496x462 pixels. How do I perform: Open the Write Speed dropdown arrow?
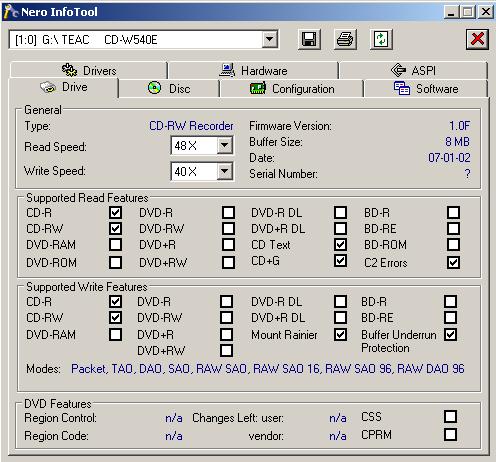pos(225,171)
